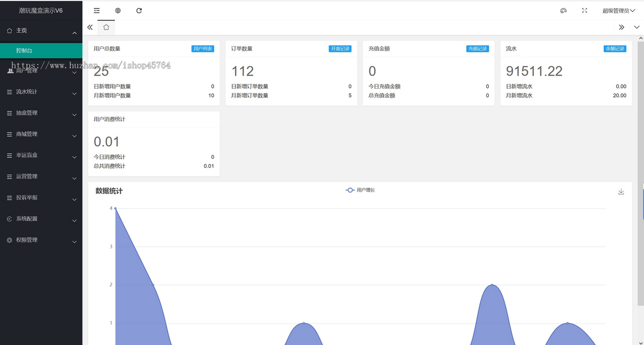Select the home tab icon
This screenshot has width=644, height=345.
point(106,27)
